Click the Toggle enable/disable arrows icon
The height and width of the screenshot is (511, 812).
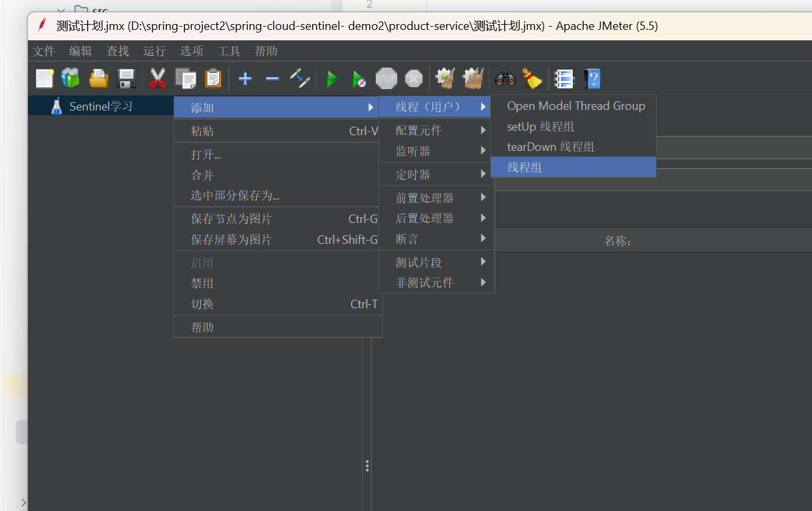(x=300, y=79)
